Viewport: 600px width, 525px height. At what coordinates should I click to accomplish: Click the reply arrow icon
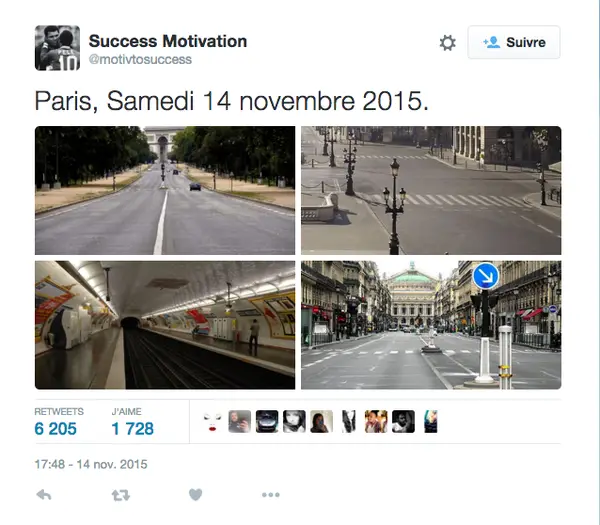click(x=44, y=495)
